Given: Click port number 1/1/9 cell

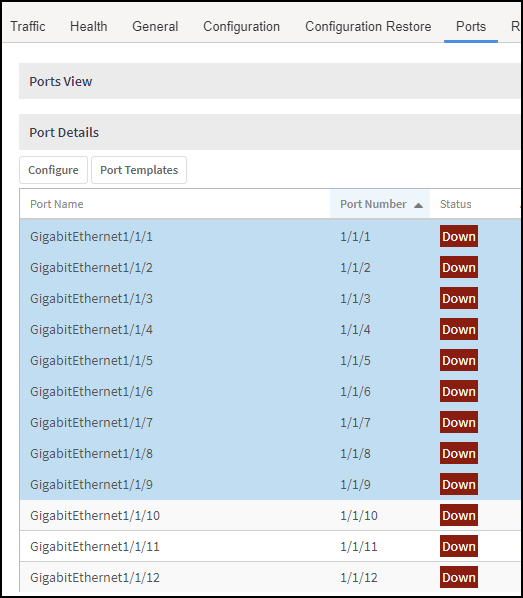Looking at the screenshot, I should click(x=355, y=484).
